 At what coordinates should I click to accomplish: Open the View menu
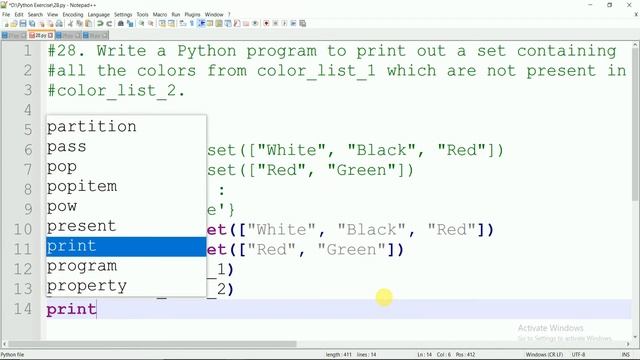point(53,14)
